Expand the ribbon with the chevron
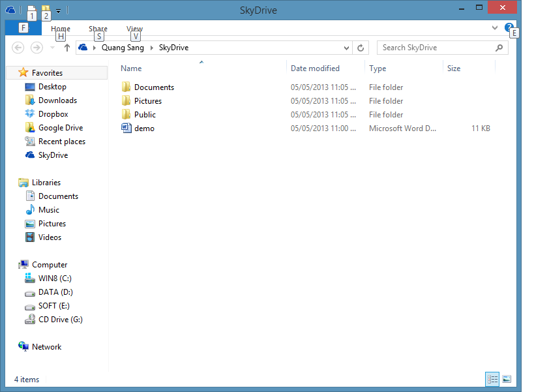The image size is (534, 392). (x=495, y=27)
